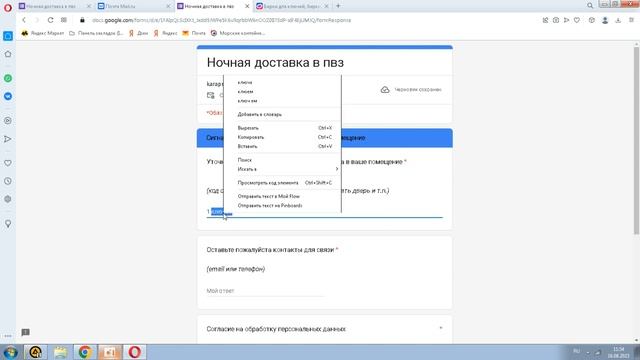Open the Opera main menu logo
Image resolution: width=640 pixels, height=360 pixels.
coord(8,7)
